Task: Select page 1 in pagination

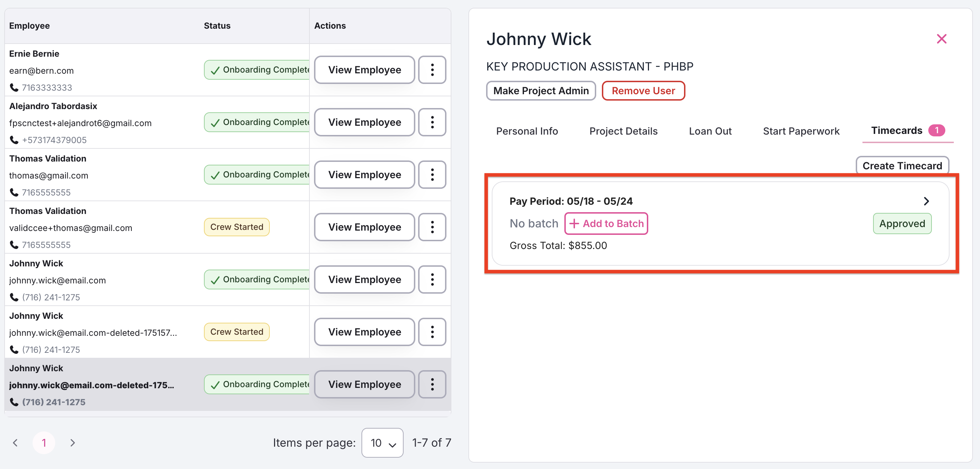Action: 44,443
